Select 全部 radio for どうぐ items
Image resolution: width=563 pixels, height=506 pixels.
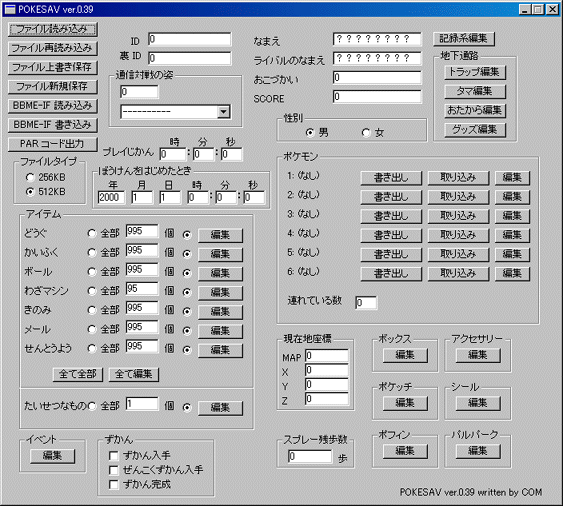[x=92, y=234]
